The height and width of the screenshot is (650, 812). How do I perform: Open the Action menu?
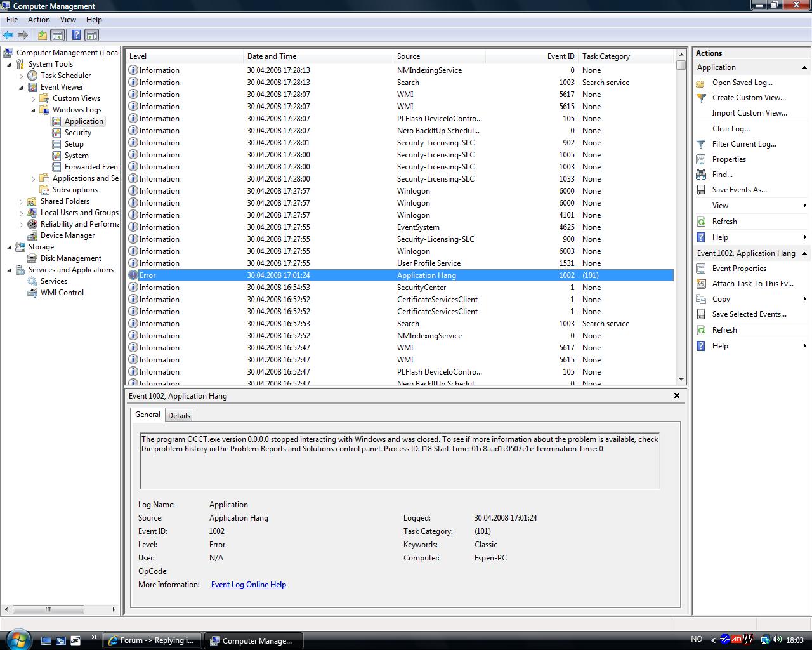tap(39, 20)
